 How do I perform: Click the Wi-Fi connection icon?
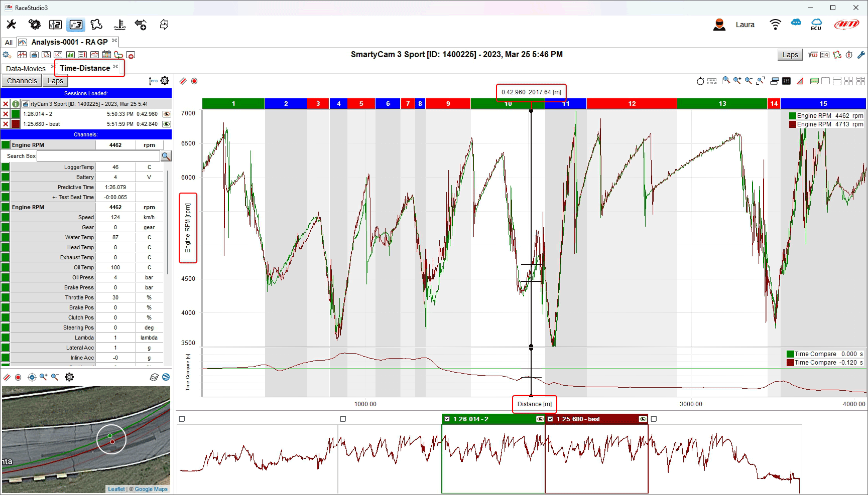[x=775, y=25]
